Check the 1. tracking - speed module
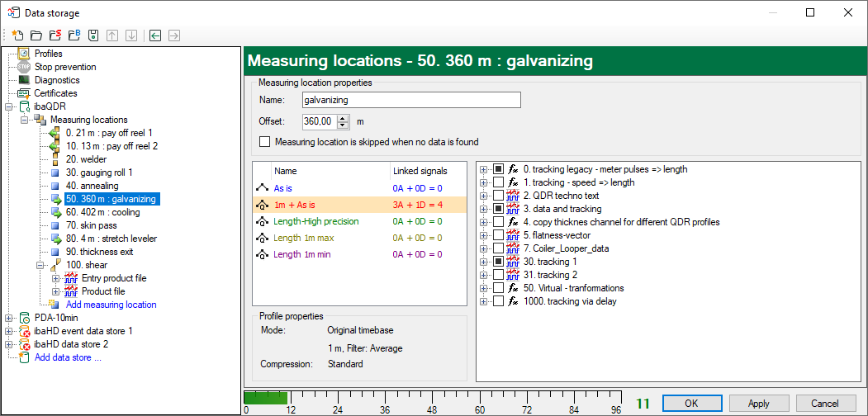 (498, 182)
